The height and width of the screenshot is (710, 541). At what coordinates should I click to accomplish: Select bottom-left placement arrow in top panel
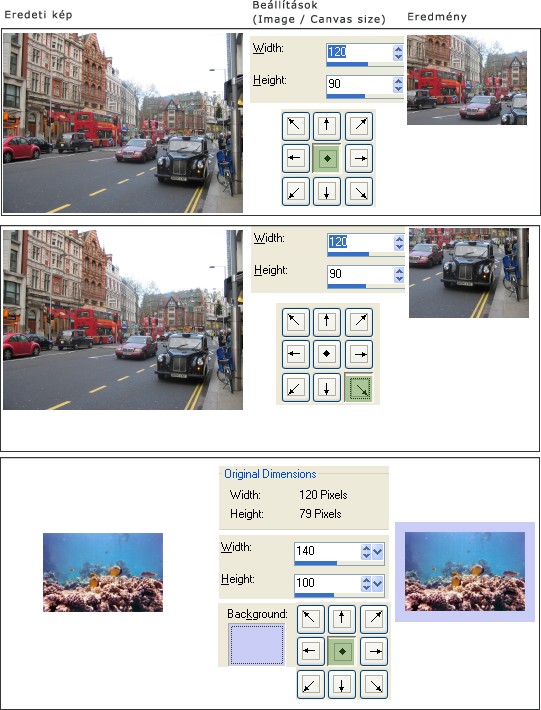click(296, 191)
